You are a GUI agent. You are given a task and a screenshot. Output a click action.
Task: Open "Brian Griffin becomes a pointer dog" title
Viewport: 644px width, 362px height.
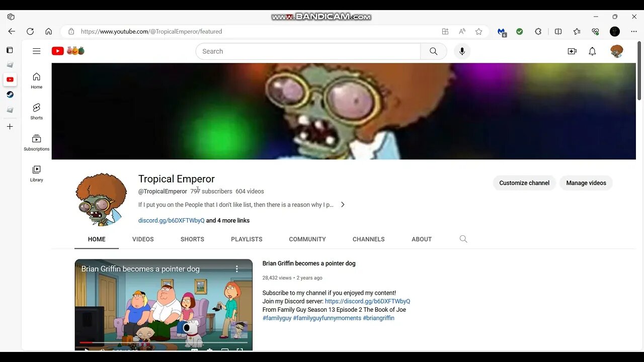click(309, 263)
